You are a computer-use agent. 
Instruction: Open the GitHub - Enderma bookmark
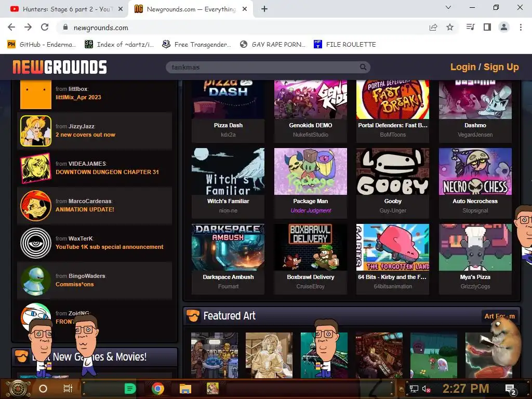coord(42,45)
